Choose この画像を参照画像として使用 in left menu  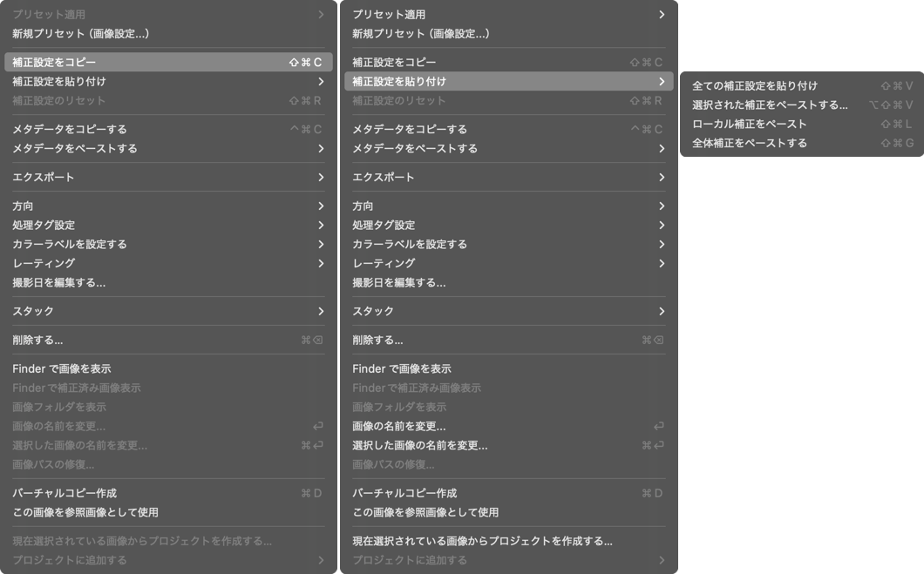coord(168,512)
